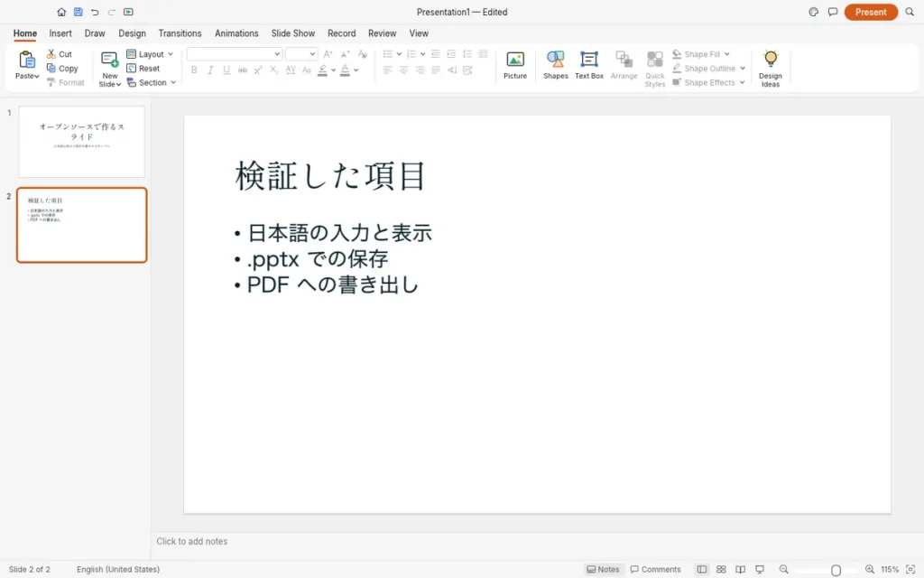Open comments icon next to Present button
This screenshot has width=924, height=578.
pos(833,12)
